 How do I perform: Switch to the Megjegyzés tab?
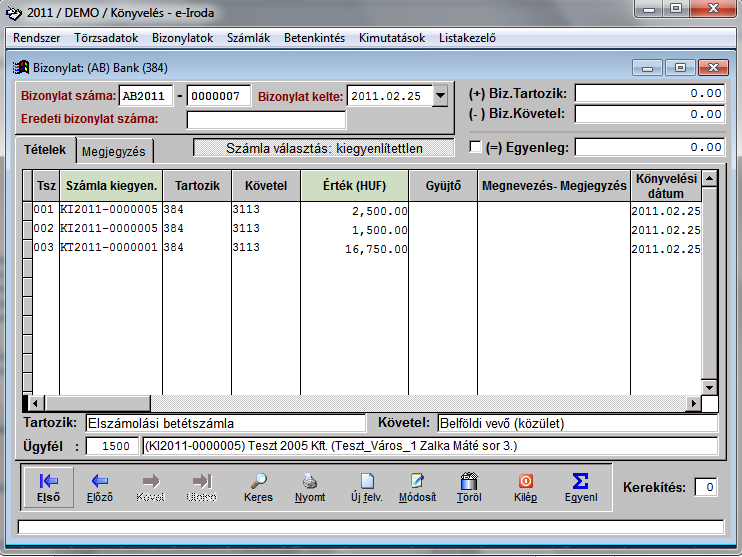tap(114, 152)
